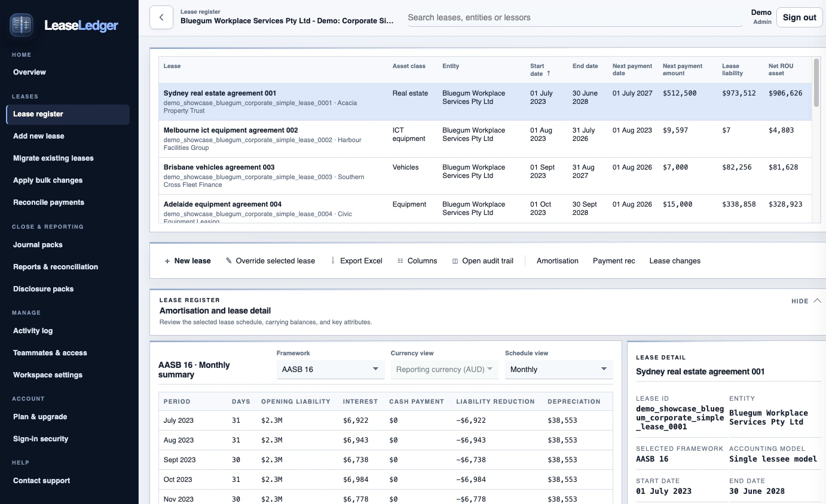Go back using the chevron button
The height and width of the screenshot is (504, 826).
tap(161, 17)
